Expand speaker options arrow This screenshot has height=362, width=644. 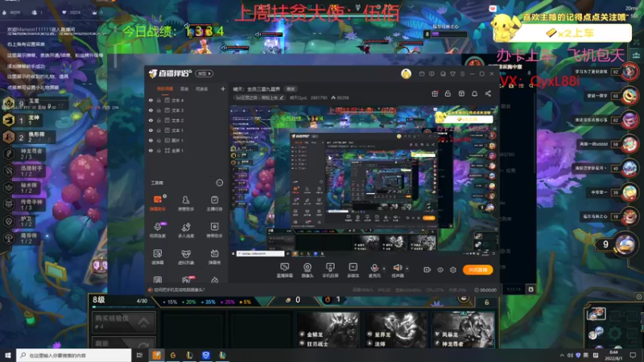pos(407,269)
